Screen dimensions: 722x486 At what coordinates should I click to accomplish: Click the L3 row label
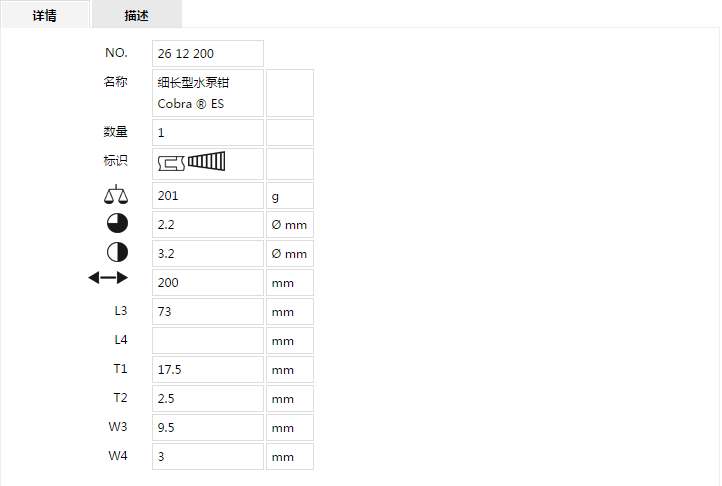click(x=121, y=311)
